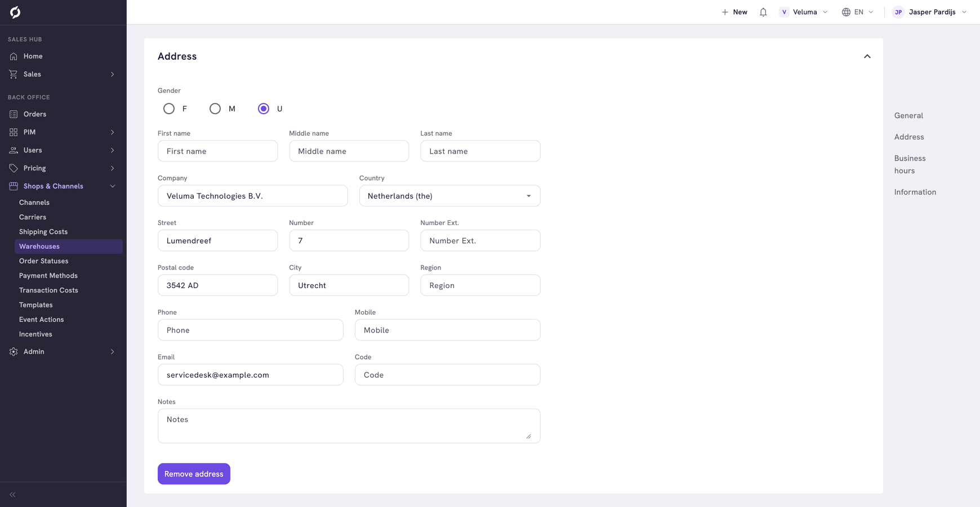This screenshot has height=507, width=980.
Task: Select the M gender radio button
Action: point(215,109)
